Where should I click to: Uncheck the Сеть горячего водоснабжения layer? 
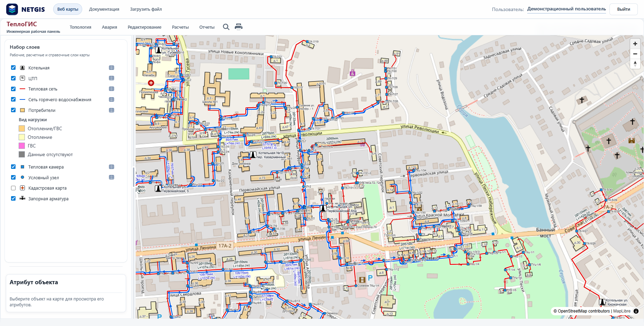(x=13, y=99)
